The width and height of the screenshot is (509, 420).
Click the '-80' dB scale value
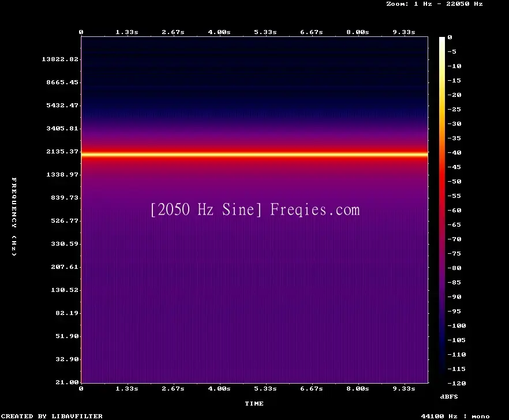[x=454, y=268]
